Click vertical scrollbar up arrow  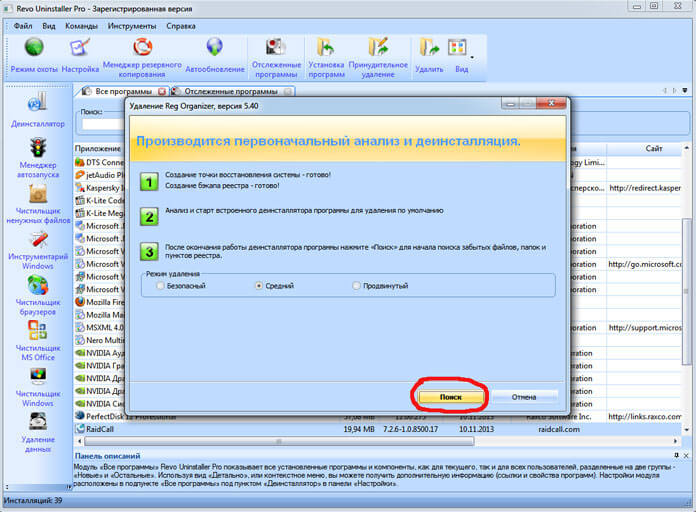[687, 148]
